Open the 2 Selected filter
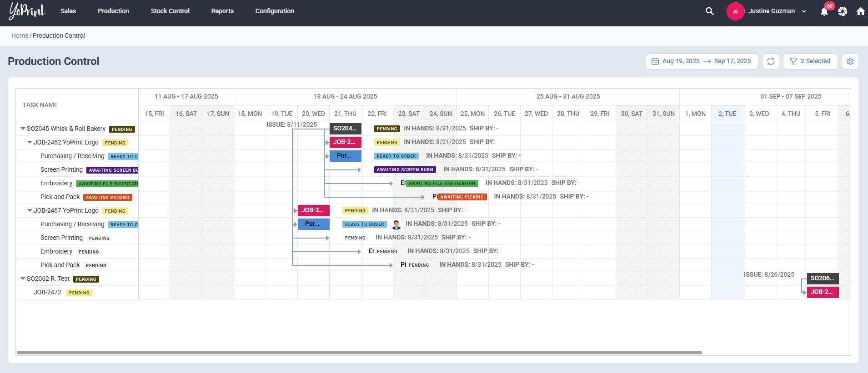868x373 pixels. click(810, 61)
